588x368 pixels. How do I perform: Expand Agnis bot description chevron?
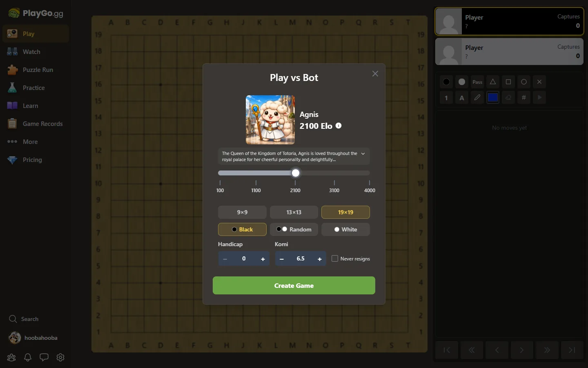(x=363, y=154)
